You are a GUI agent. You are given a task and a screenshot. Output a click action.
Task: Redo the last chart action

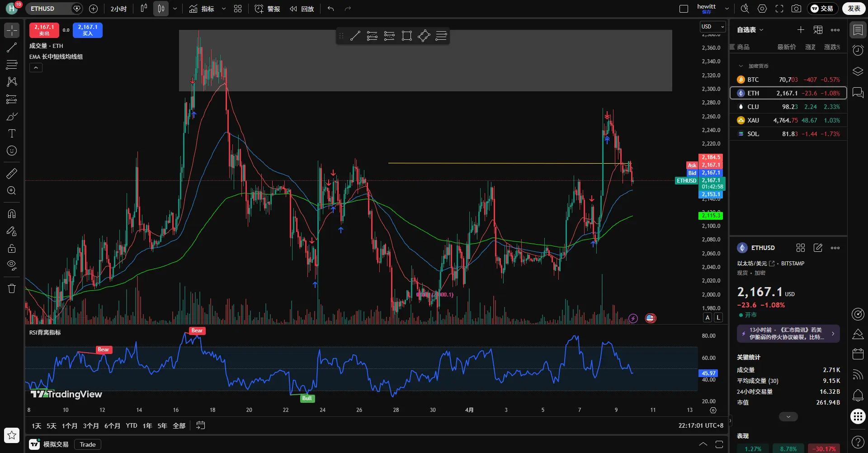[x=348, y=9]
